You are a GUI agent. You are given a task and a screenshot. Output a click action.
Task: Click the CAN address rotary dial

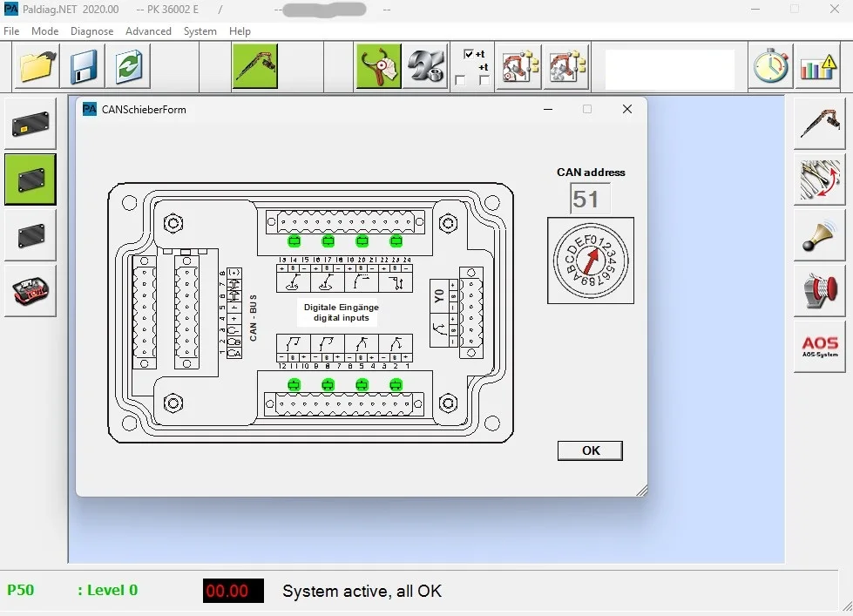tap(590, 261)
